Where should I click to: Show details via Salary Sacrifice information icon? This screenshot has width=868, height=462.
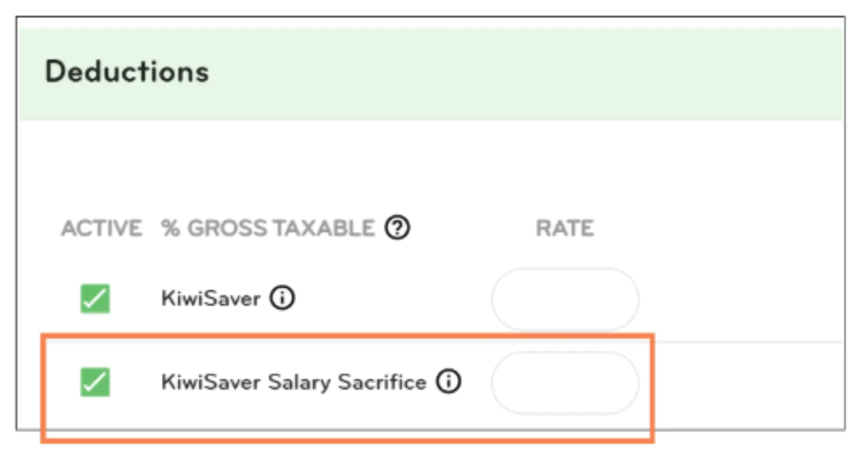[x=449, y=382]
